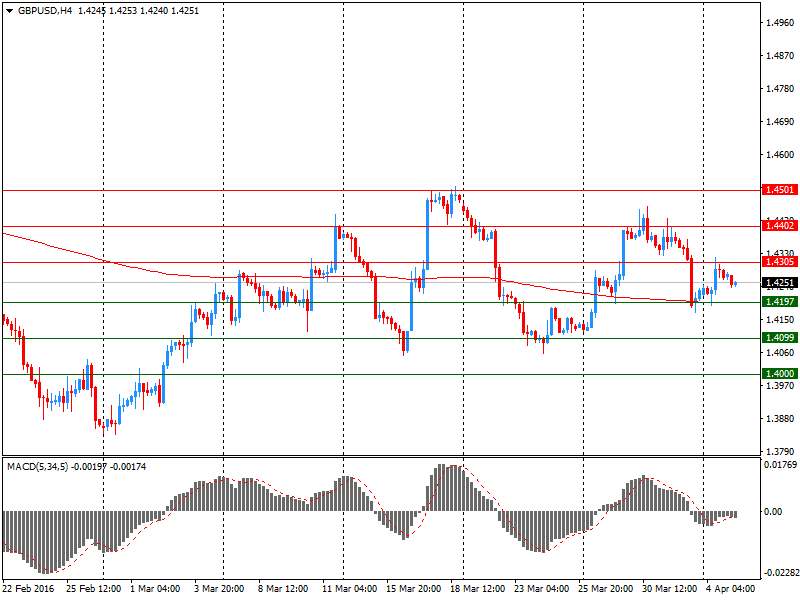This screenshot has width=800, height=600.
Task: Click the 11 Mar 04:00 time label
Action: click(349, 588)
